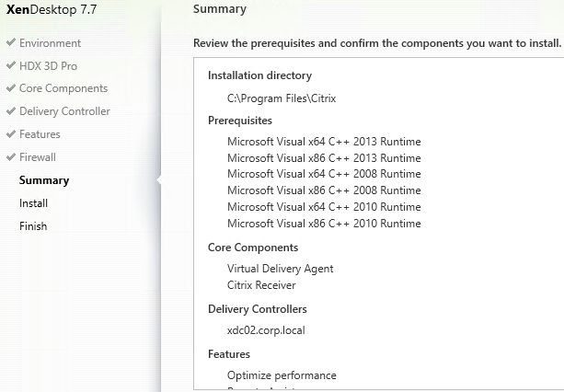Select Microsoft Visual x86 C++ 2010 Runtime

tap(324, 224)
